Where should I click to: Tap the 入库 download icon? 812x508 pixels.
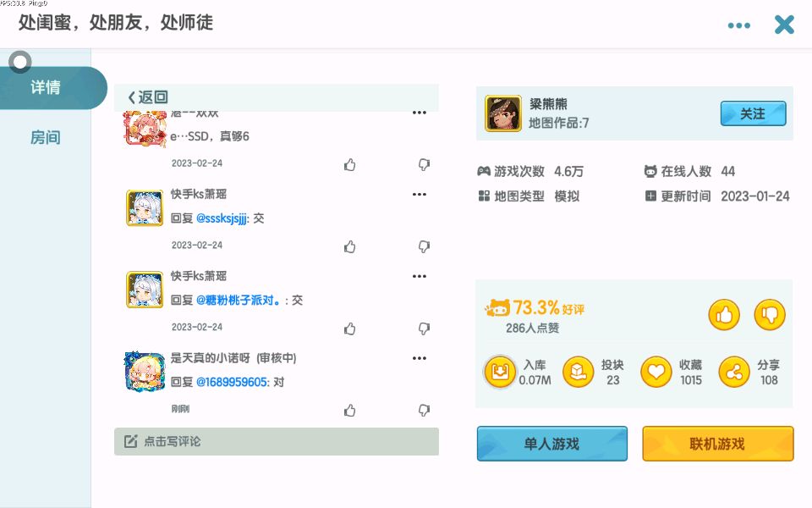click(500, 372)
